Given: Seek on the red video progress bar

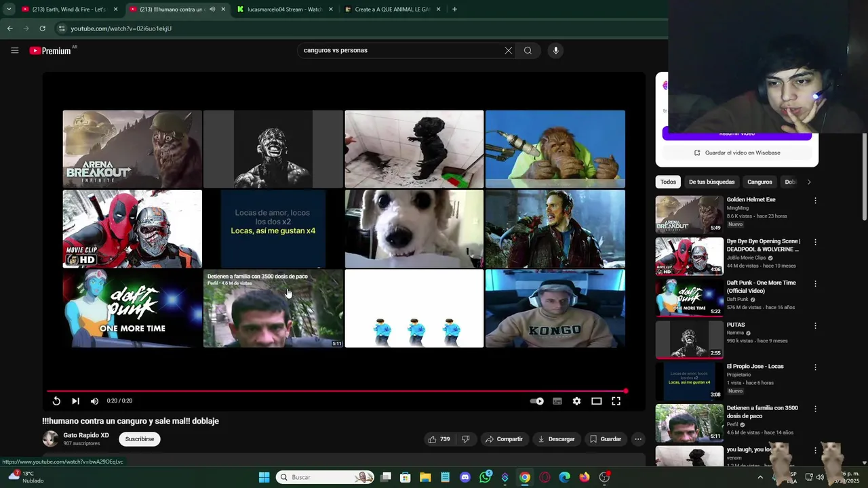Looking at the screenshot, I should click(x=336, y=391).
